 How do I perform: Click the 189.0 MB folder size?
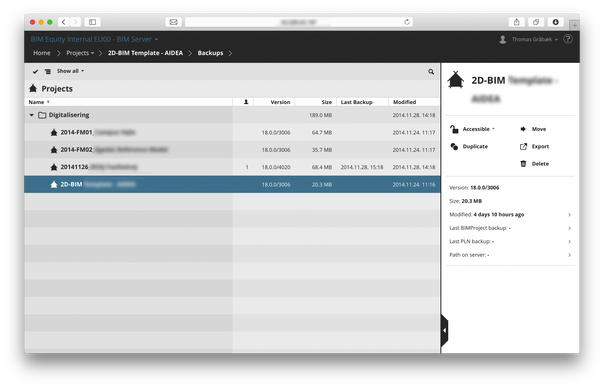click(x=320, y=115)
